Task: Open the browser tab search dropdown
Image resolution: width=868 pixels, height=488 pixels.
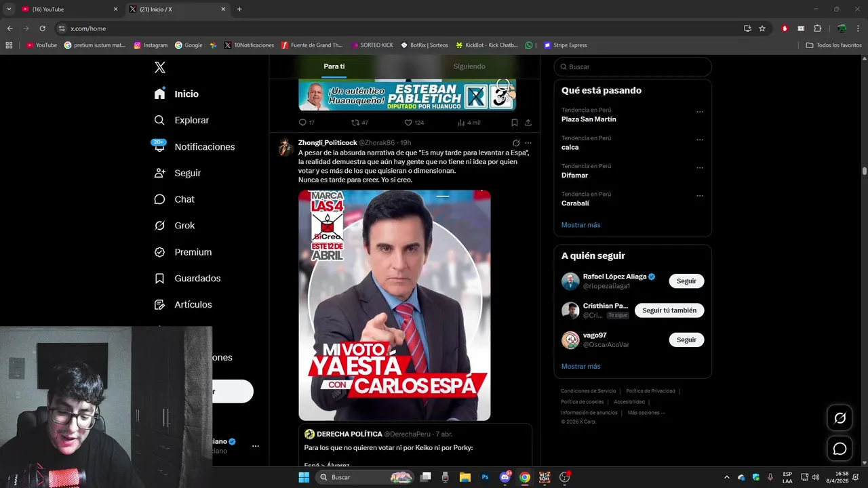Action: [9, 9]
